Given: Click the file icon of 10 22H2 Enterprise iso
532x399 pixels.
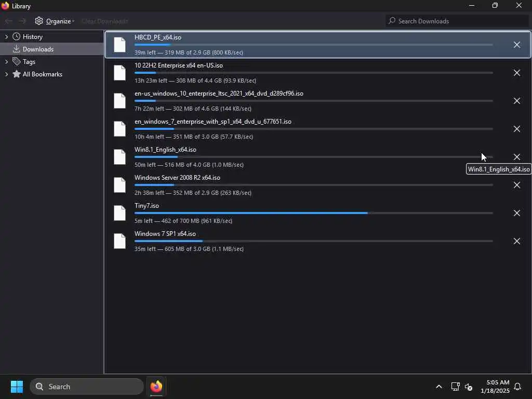Looking at the screenshot, I should point(119,73).
